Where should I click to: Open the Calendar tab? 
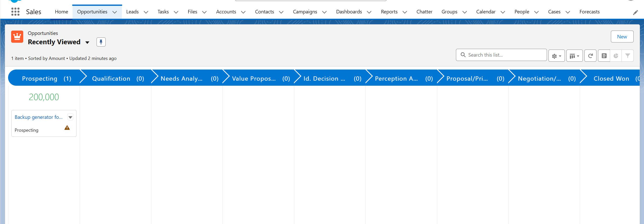tap(486, 12)
